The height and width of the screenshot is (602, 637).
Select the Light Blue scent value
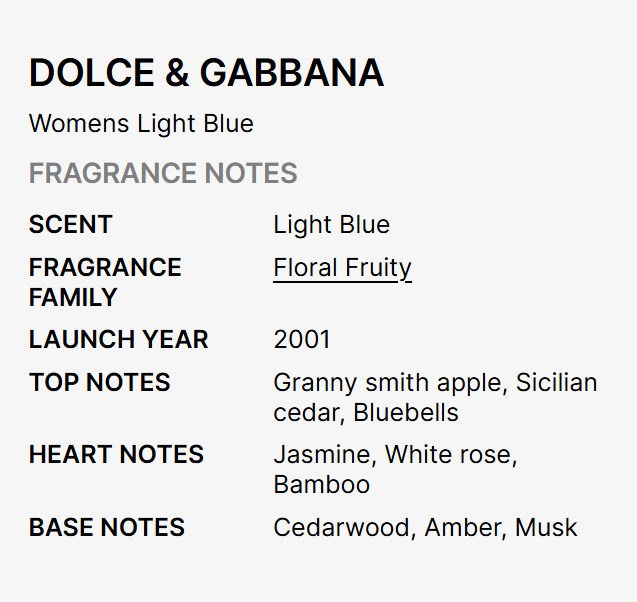(331, 225)
